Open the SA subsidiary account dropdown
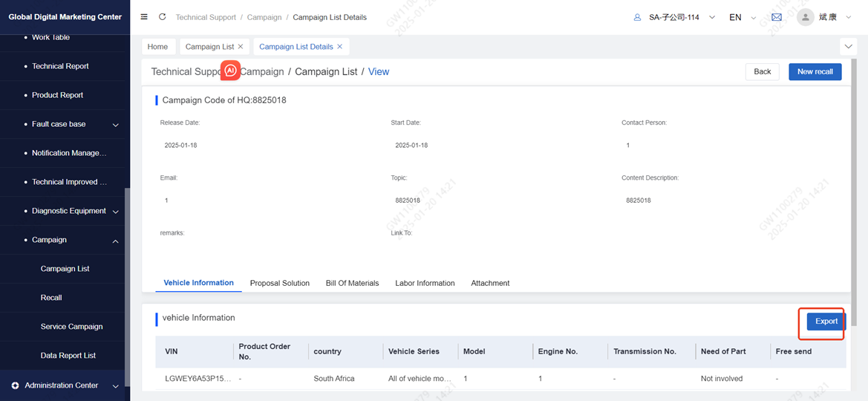The width and height of the screenshot is (868, 401). (x=674, y=17)
